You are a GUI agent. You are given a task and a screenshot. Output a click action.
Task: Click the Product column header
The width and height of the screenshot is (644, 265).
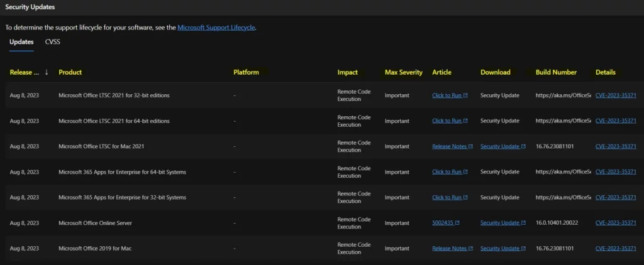(x=70, y=72)
